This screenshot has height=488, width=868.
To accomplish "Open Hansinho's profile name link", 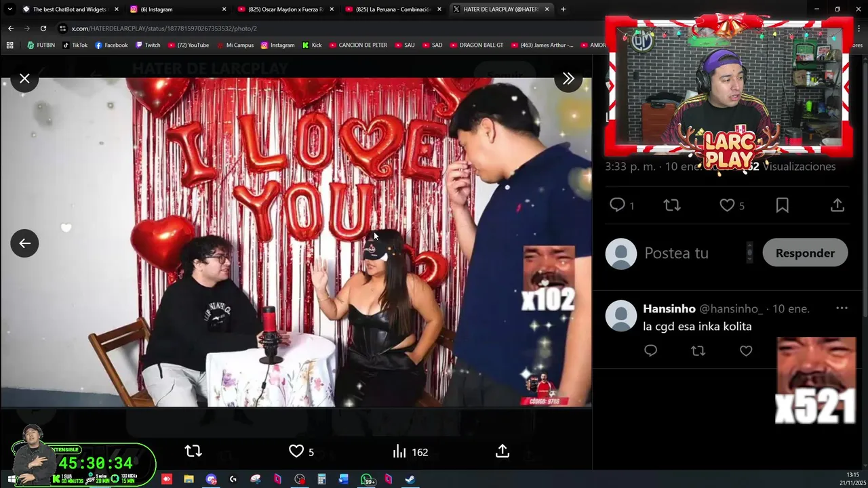I will tap(669, 308).
